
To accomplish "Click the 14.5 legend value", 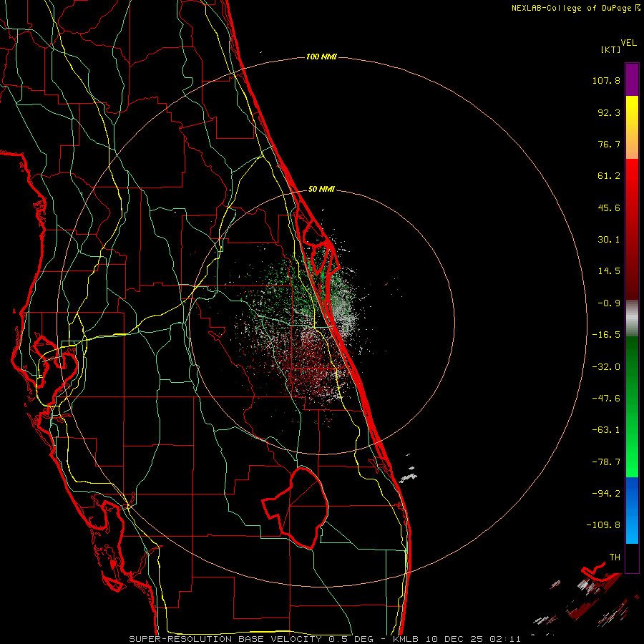I will click(609, 271).
